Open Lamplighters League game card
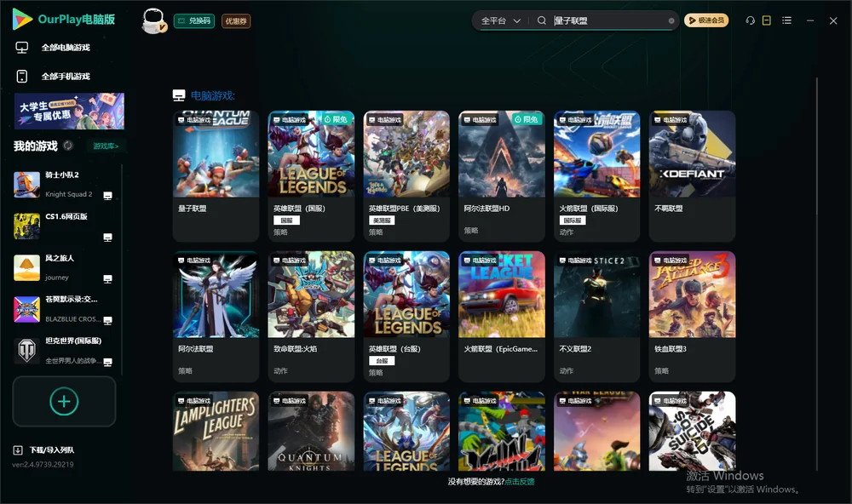Viewport: 852px width, 504px height. (216, 432)
